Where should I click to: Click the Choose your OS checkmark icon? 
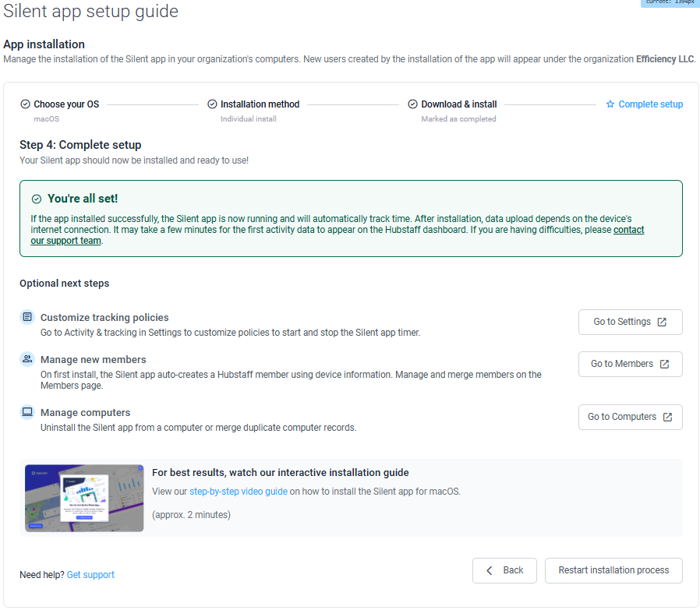tap(26, 104)
